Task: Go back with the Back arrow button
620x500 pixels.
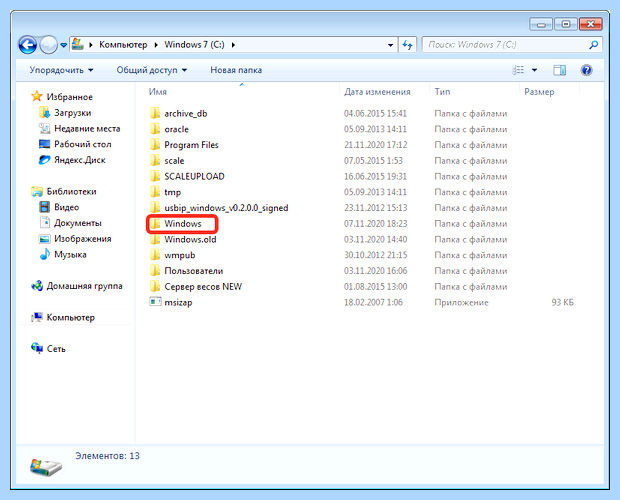Action: (x=28, y=45)
